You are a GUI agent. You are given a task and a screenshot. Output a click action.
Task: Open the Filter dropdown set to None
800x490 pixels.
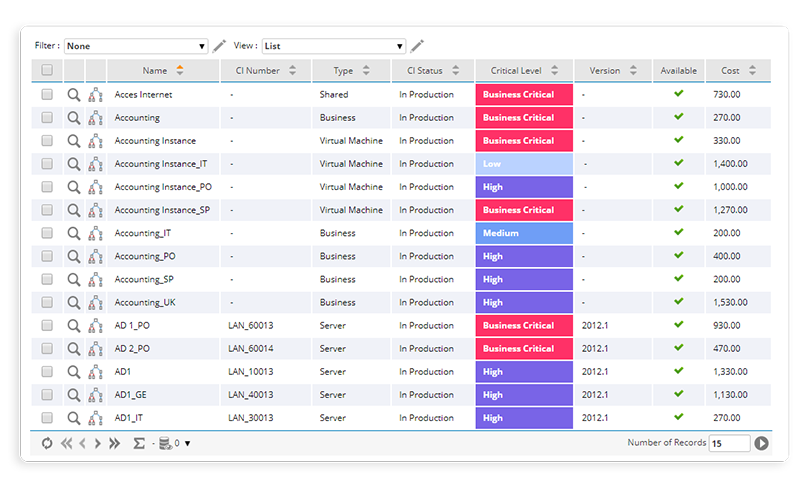coord(136,46)
